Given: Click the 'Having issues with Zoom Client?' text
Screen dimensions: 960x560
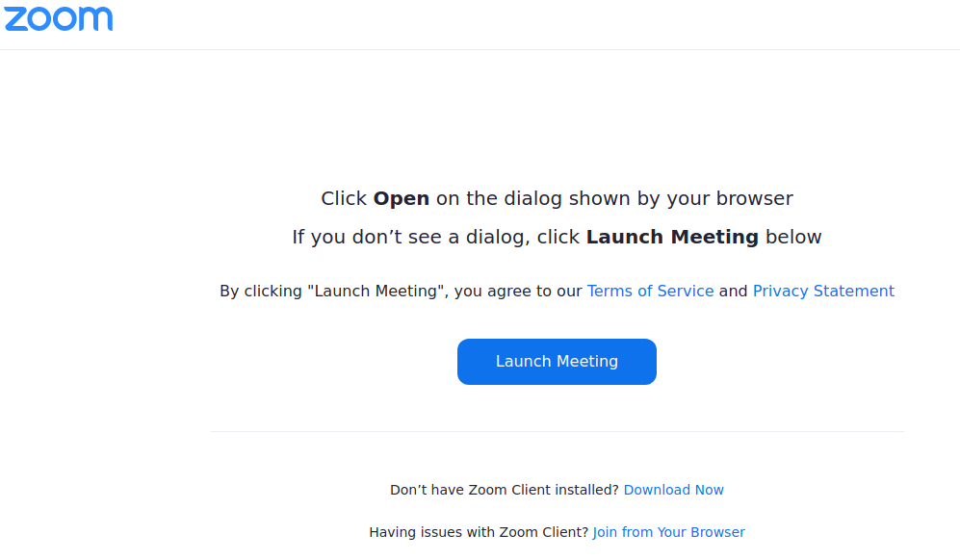Looking at the screenshot, I should coord(479,532).
